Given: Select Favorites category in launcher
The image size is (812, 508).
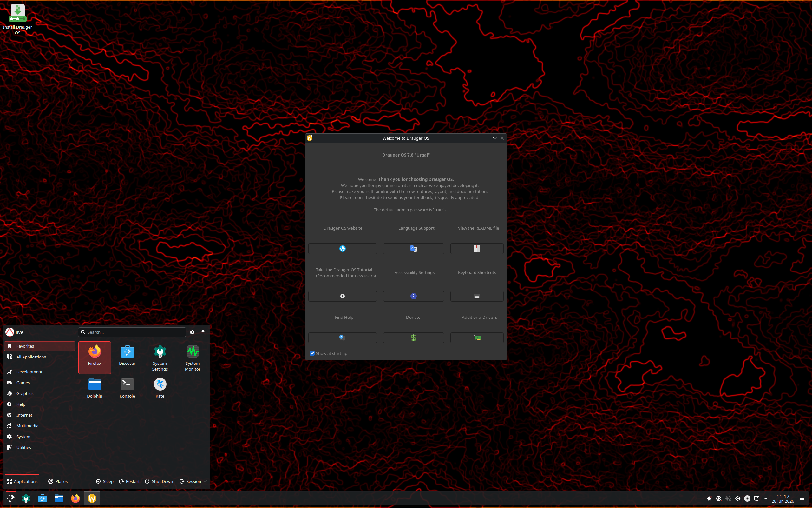Looking at the screenshot, I should click(39, 346).
